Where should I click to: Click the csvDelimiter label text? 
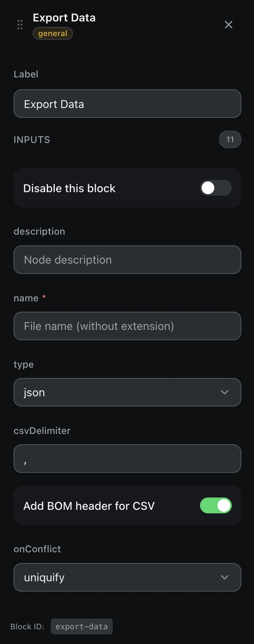[42, 431]
